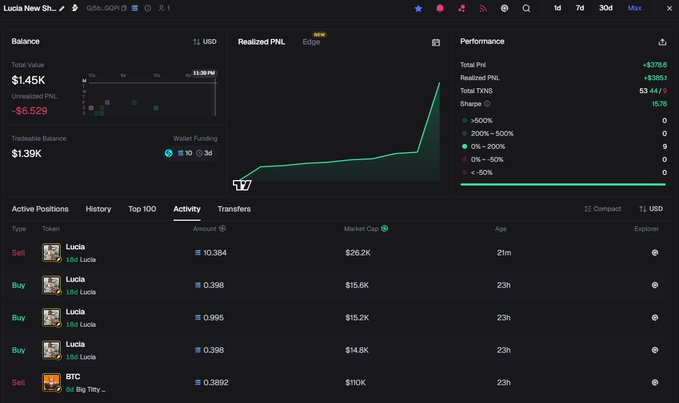Click the Tradeable Balance $1.39K
The height and width of the screenshot is (403, 679).
pyautogui.click(x=26, y=154)
